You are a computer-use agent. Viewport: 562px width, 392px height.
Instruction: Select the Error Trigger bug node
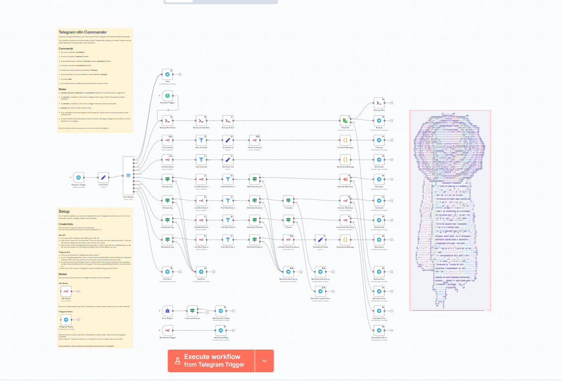click(168, 311)
